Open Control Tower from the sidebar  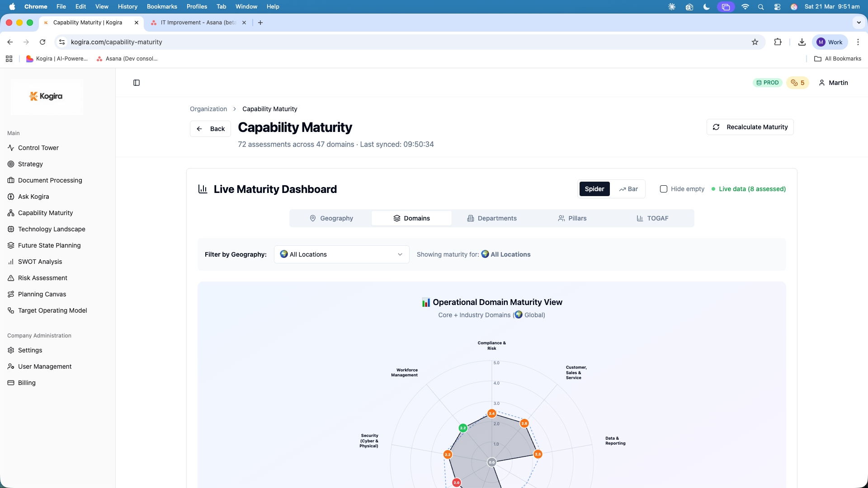click(x=38, y=148)
